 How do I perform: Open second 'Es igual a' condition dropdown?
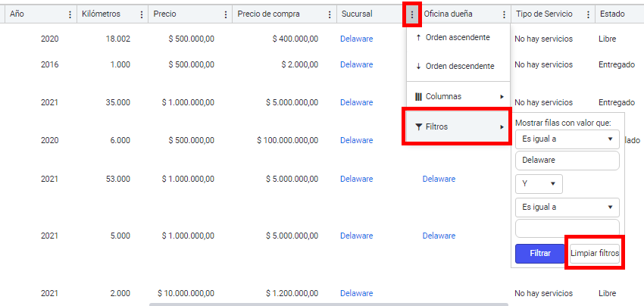click(567, 207)
